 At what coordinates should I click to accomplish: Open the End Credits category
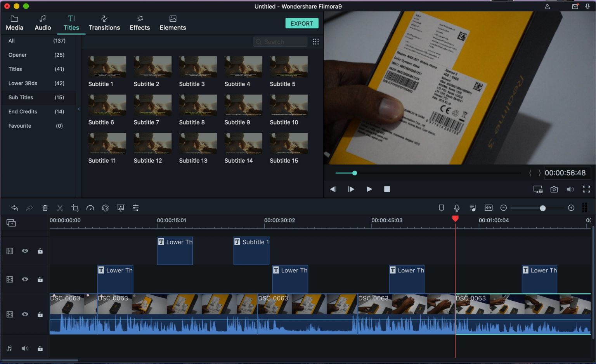23,111
